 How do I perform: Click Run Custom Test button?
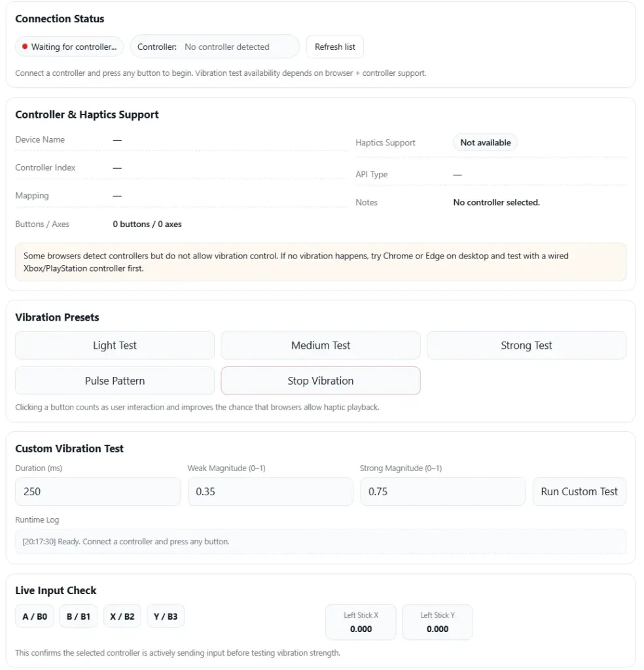point(579,491)
